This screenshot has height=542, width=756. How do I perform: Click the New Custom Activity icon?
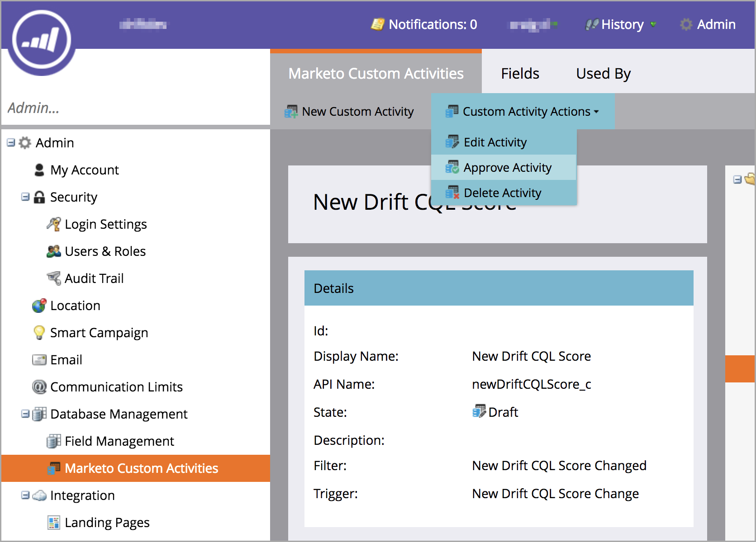(291, 112)
